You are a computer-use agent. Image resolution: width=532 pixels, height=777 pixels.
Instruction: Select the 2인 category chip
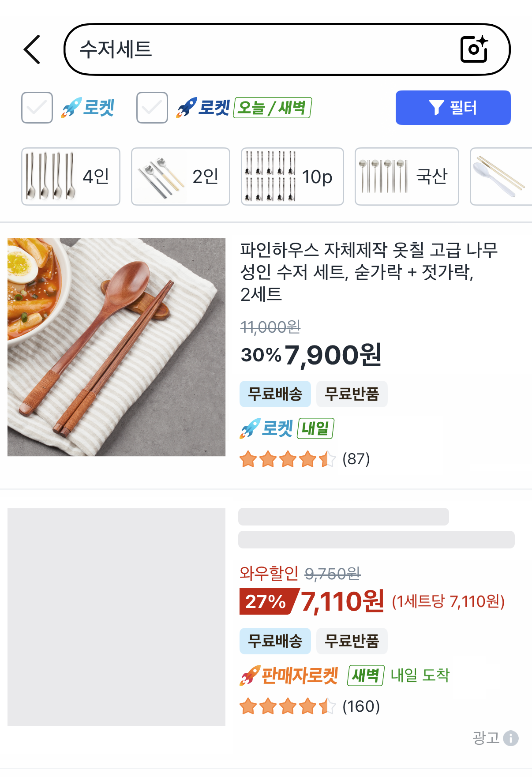(x=180, y=176)
